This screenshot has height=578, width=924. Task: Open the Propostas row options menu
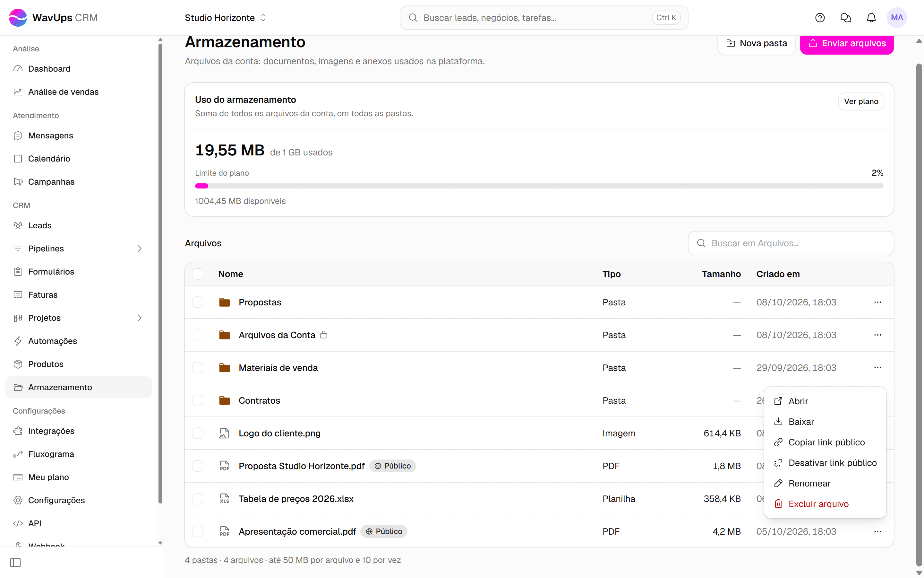pos(877,302)
